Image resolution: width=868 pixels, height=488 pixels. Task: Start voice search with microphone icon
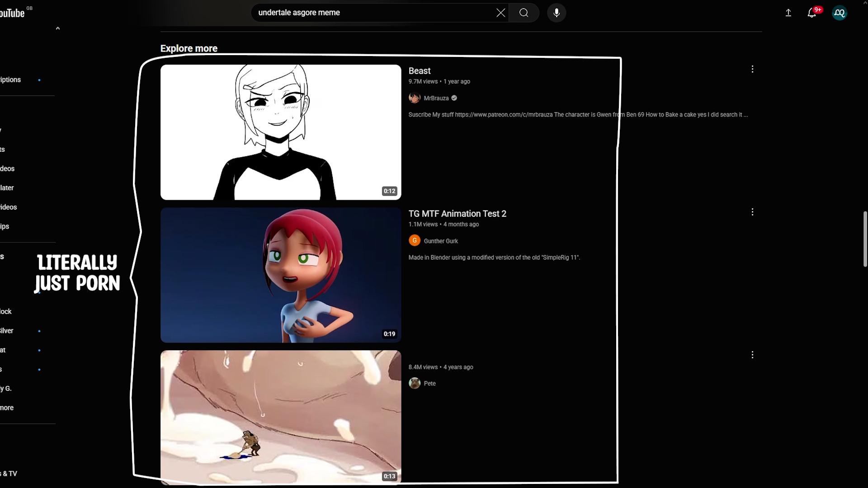pyautogui.click(x=557, y=13)
